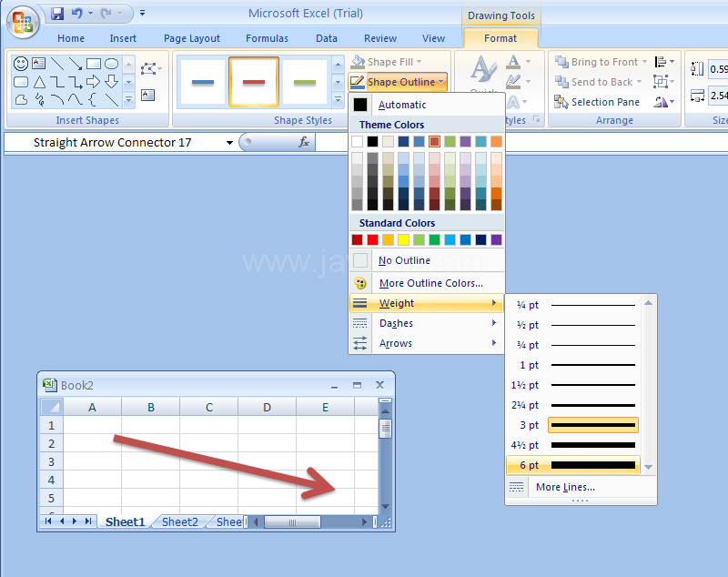Open the Group objects icon
728x577 pixels.
(663, 82)
